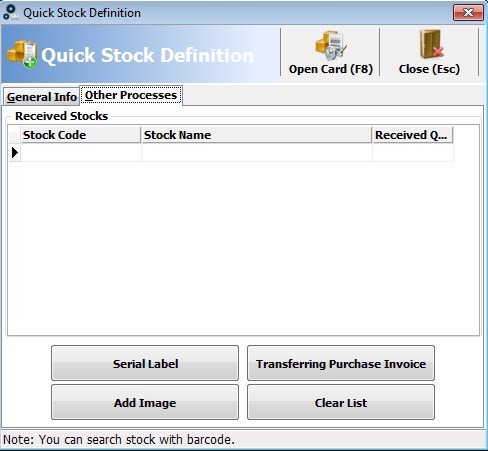
Task: Sort by Stock Code column header
Action: coord(81,135)
